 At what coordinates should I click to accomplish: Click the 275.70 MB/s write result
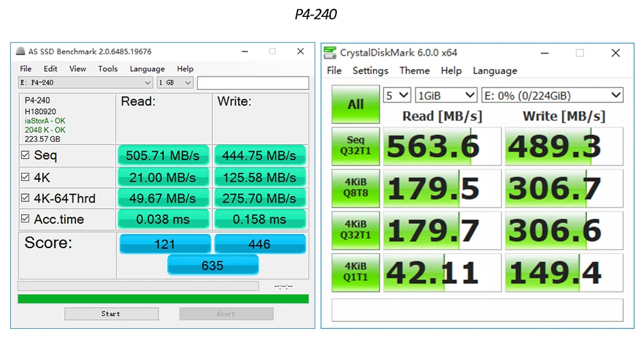(x=260, y=198)
